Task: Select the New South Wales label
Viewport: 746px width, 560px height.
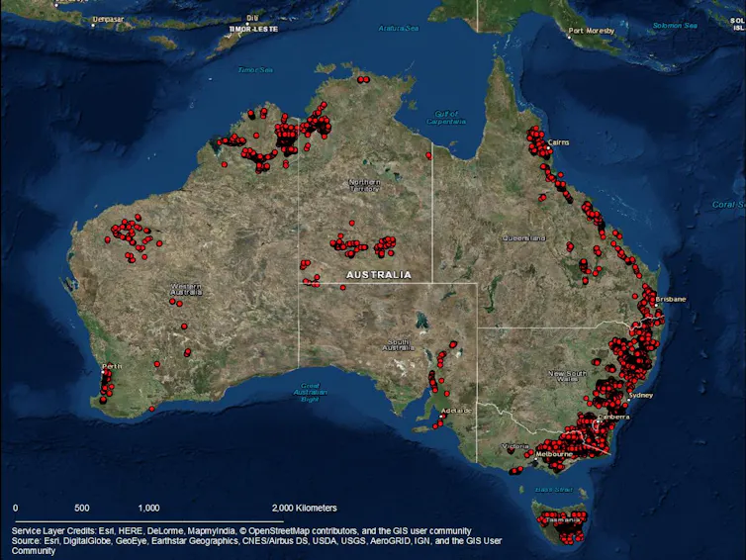Action: (570, 376)
